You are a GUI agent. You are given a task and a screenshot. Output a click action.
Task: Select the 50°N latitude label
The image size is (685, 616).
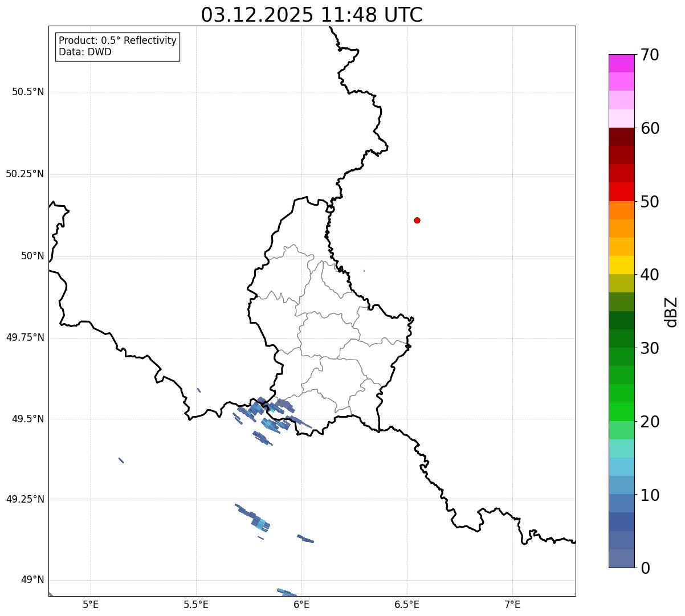[x=32, y=256]
